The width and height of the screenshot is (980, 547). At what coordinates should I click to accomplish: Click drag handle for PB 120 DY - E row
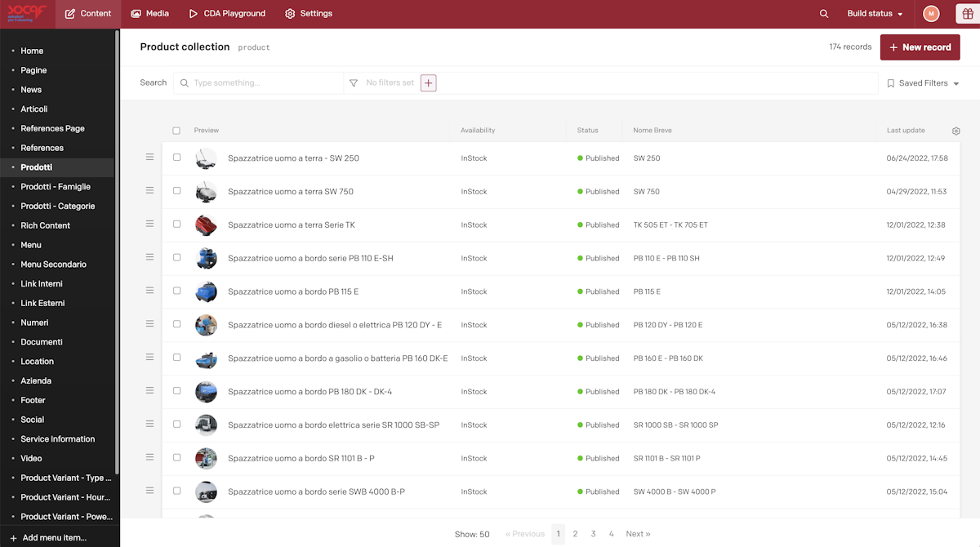[149, 324]
